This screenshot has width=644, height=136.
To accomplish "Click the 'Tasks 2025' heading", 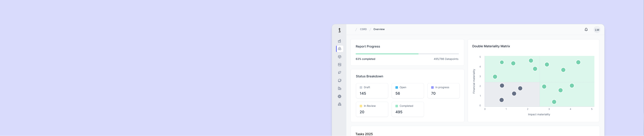I will tap(364, 134).
